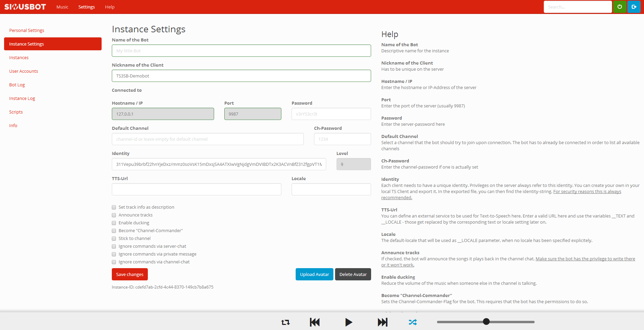The image size is (644, 330).
Task: Open the Help menu
Action: point(110,7)
